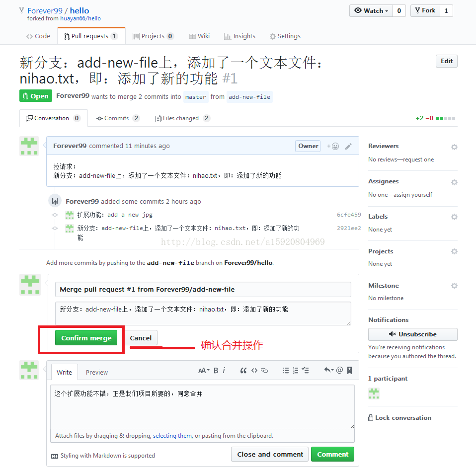Image resolution: width=476 pixels, height=473 pixels.
Task: Click the Fork button
Action: pyautogui.click(x=425, y=10)
